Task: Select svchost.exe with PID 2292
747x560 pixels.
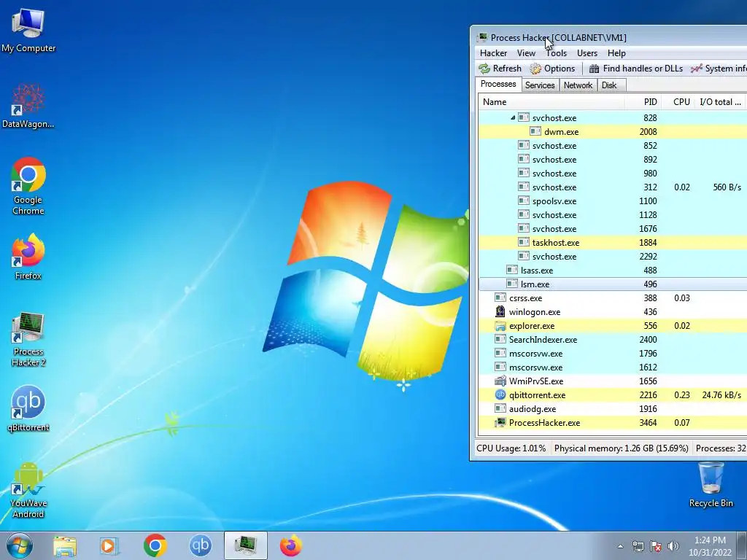Action: pyautogui.click(x=613, y=256)
